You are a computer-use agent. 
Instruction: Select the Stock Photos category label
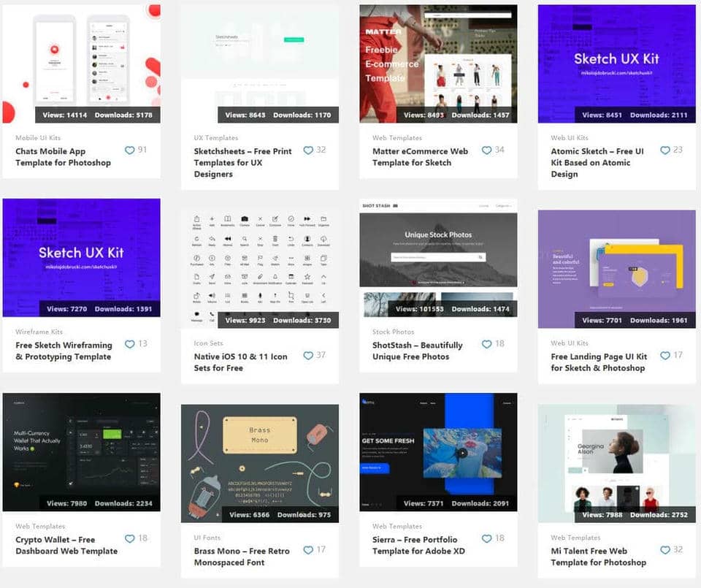coord(393,332)
